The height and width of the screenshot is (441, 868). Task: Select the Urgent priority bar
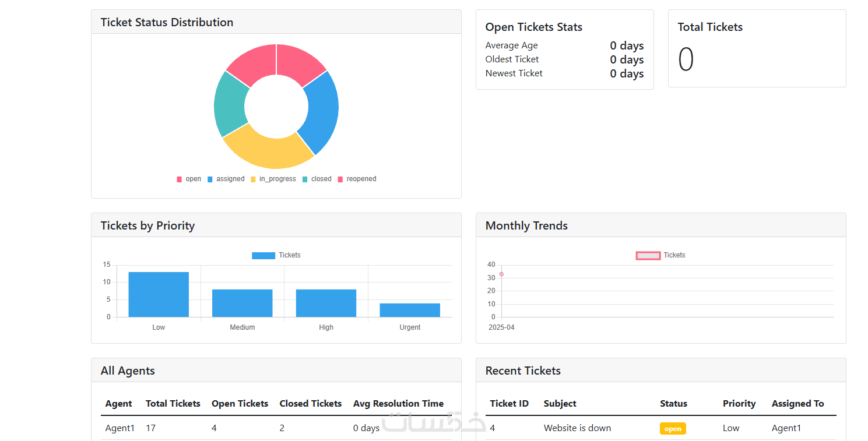tap(410, 310)
